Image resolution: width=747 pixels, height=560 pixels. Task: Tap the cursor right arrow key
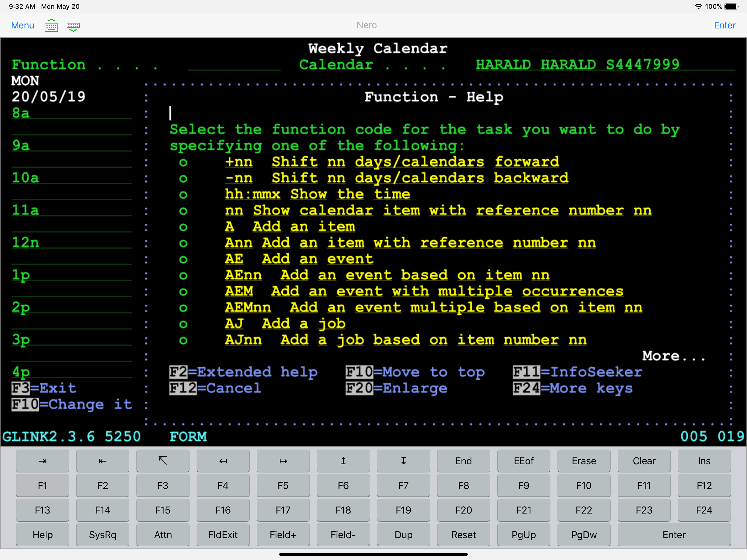click(283, 461)
